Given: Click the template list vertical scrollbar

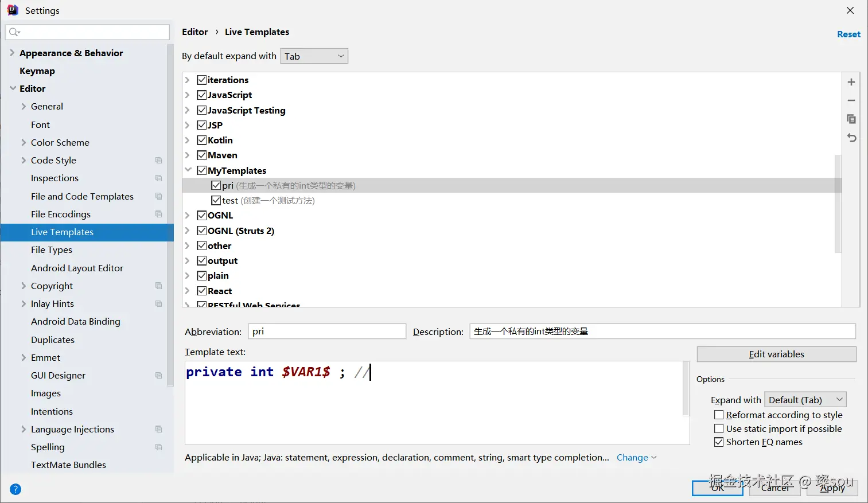Looking at the screenshot, I should click(838, 204).
